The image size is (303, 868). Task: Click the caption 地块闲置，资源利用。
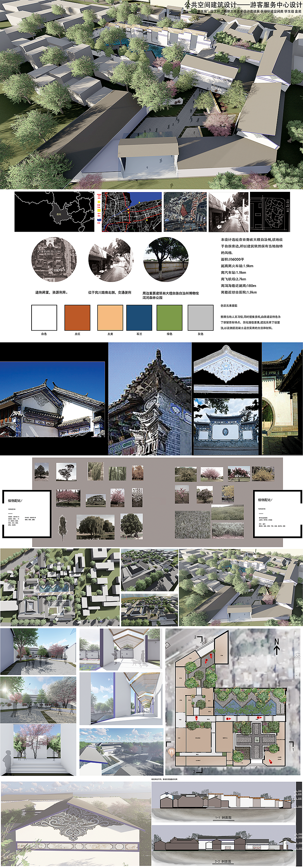click(51, 292)
